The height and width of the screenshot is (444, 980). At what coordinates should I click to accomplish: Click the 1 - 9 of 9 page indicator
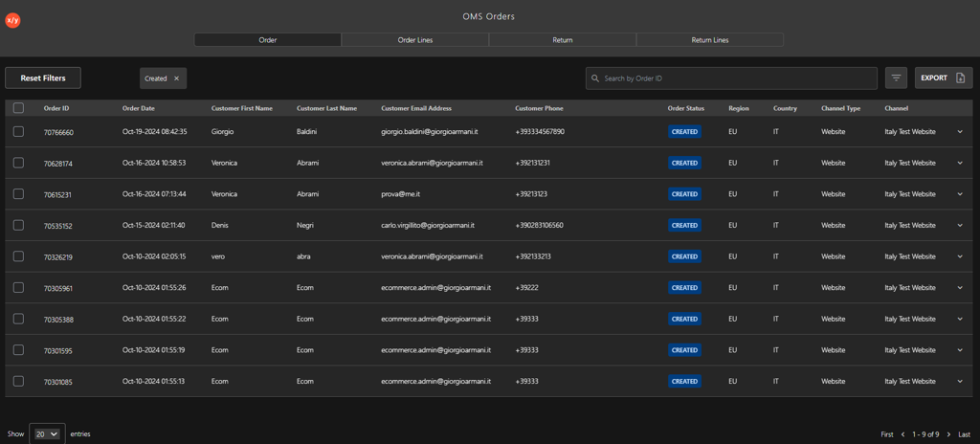click(925, 434)
